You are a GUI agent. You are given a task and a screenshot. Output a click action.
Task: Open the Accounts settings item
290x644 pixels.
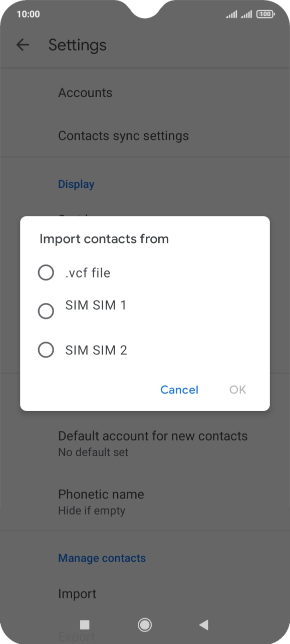pos(85,92)
